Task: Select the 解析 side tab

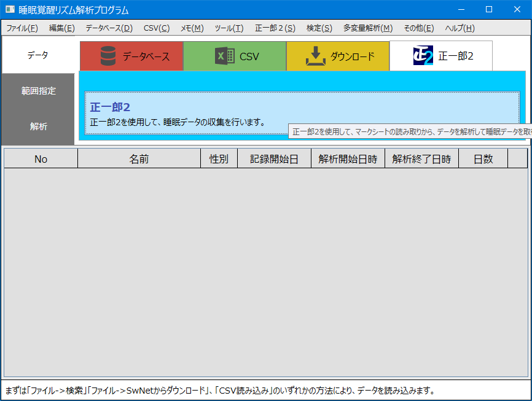Action: click(38, 127)
